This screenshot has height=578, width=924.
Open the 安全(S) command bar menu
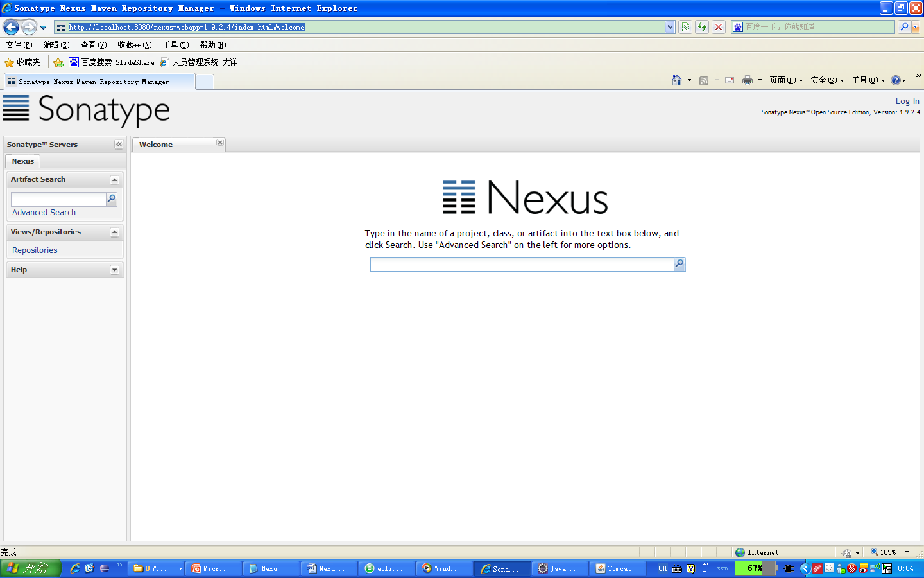pos(827,80)
